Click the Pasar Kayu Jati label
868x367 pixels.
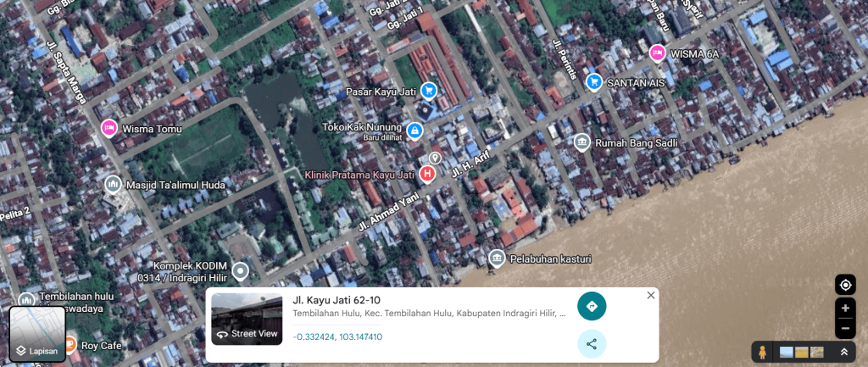point(381,91)
